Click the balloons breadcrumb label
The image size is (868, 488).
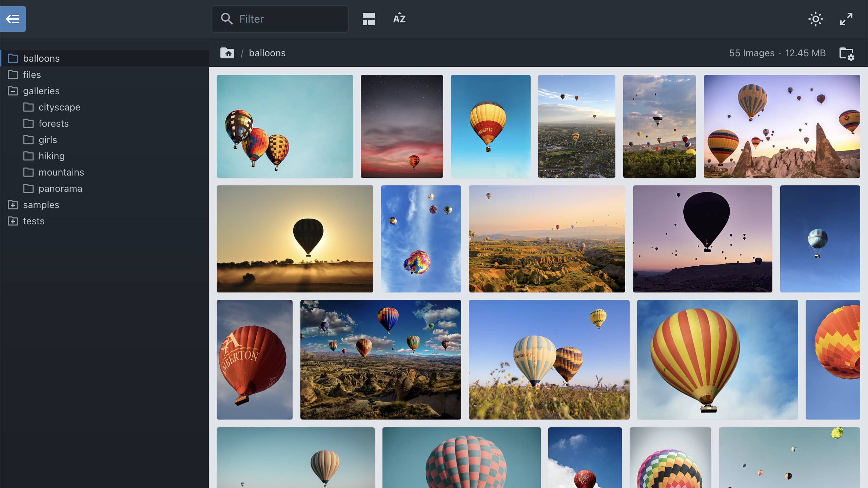267,53
